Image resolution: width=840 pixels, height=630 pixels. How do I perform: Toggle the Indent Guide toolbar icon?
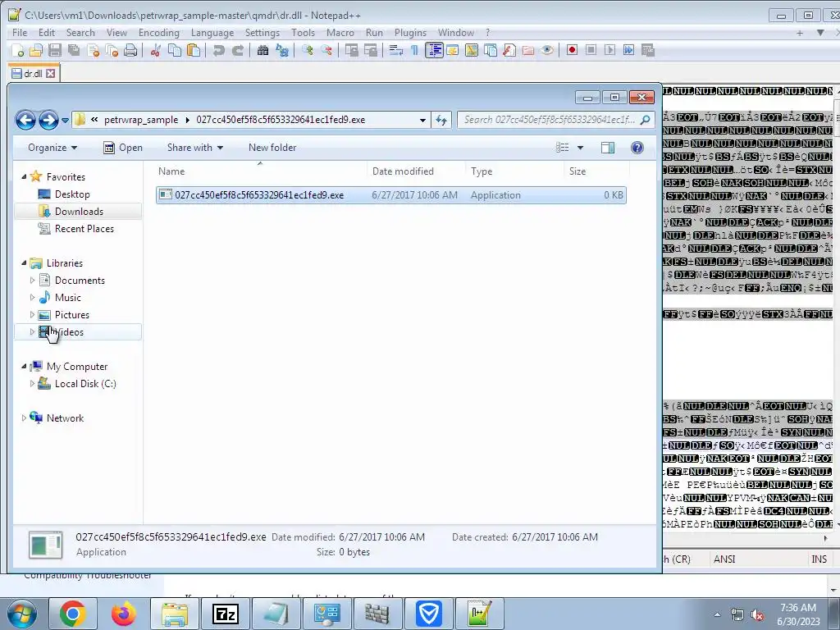tap(434, 50)
